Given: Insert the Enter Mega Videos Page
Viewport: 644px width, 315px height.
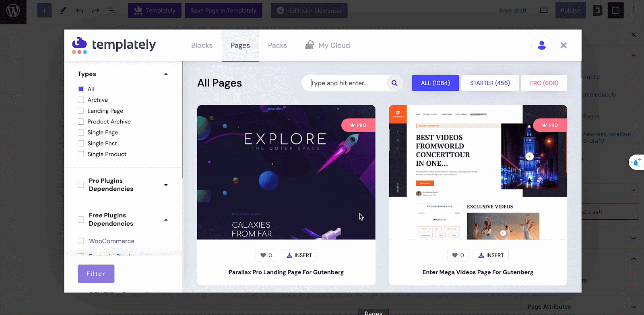Looking at the screenshot, I should [x=491, y=255].
